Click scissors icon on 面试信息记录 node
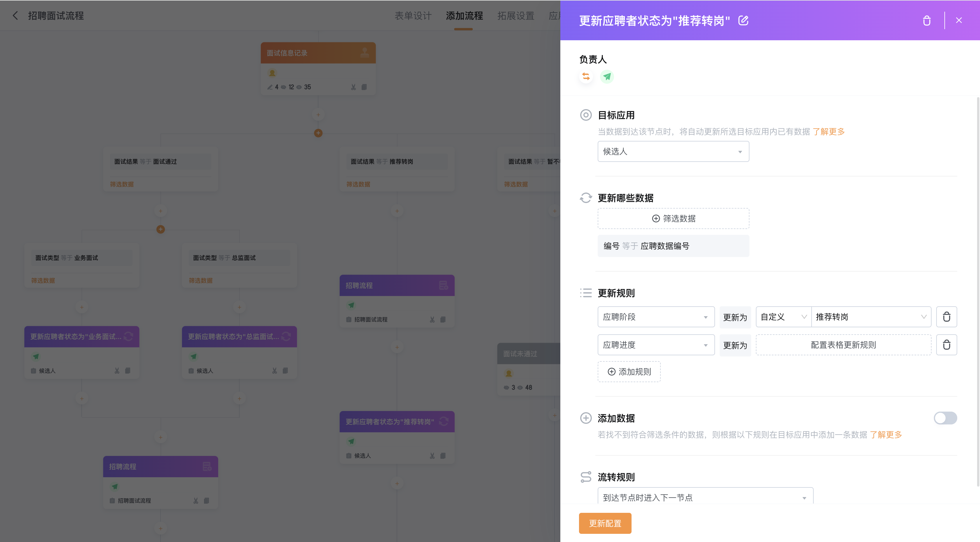Screen dimensions: 980x542 pos(353,87)
